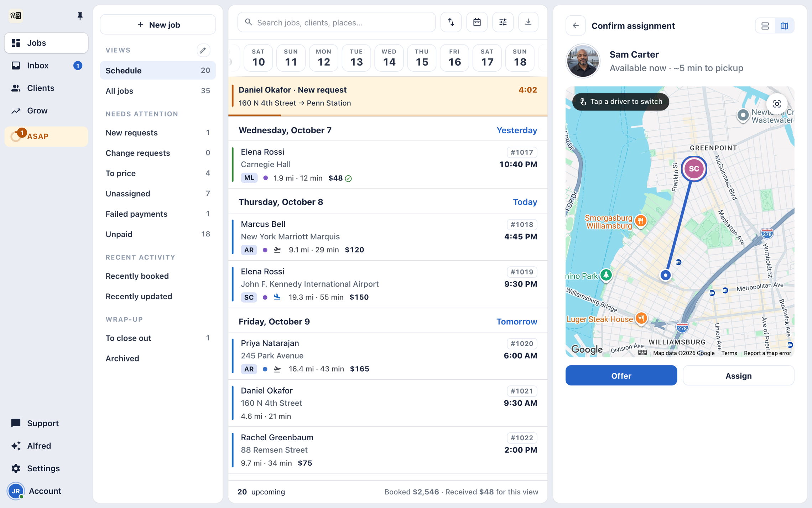Viewport: 812px width, 508px height.
Task: Click the back arrow in Confirm assignment
Action: coord(576,26)
